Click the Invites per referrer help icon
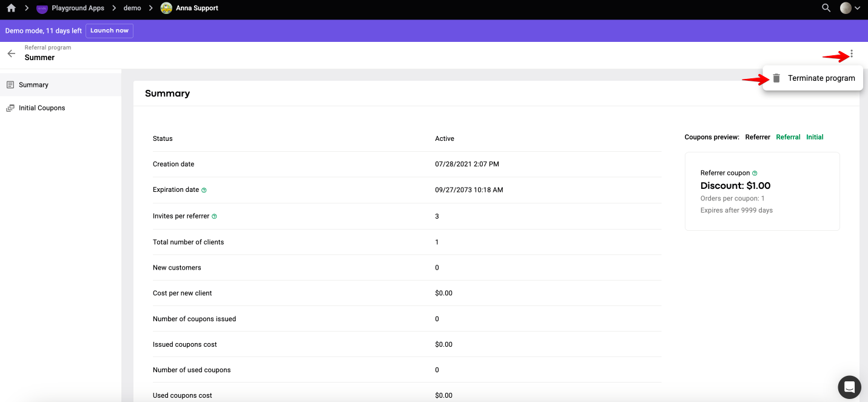Image resolution: width=868 pixels, height=402 pixels. pos(214,216)
